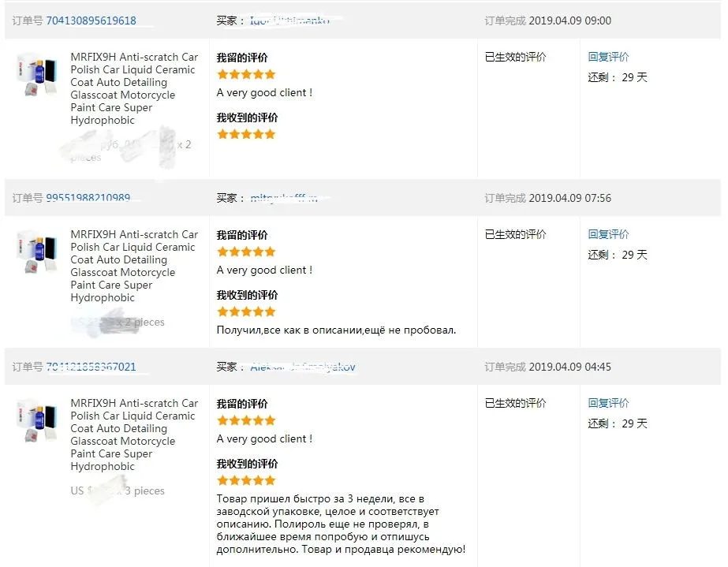Open order number 704121858367021
728x567 pixels.
(91, 367)
